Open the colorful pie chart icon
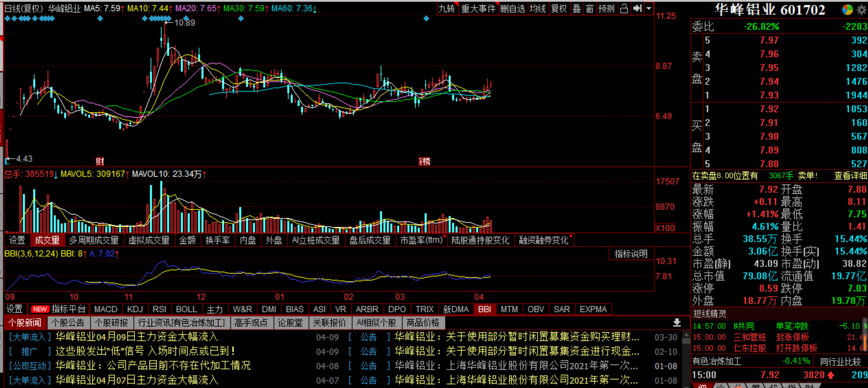The image size is (868, 388). 847,10
